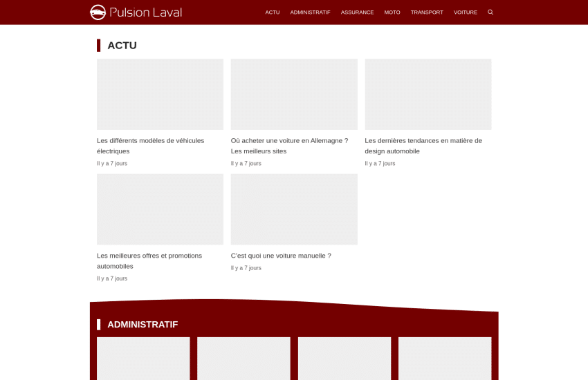The width and height of the screenshot is (588, 380).
Task: Open article on véhicules électriques models
Action: point(150,146)
